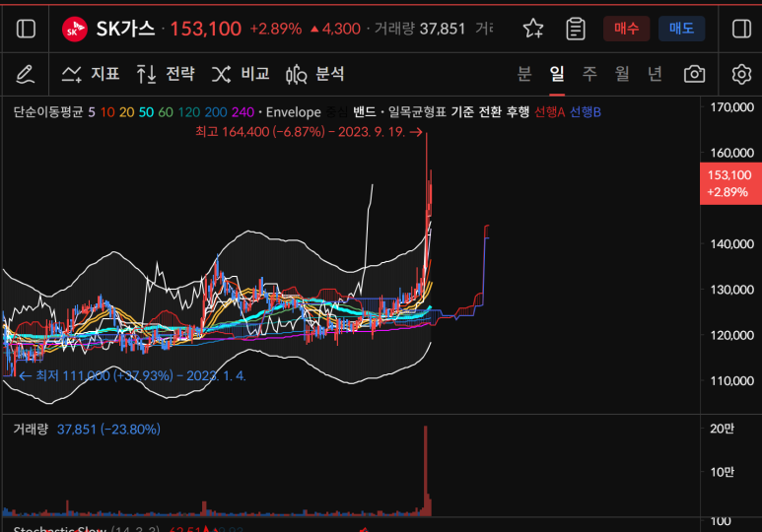This screenshot has height=532, width=762.
Task: Toggle the Ichimoku 전환 line
Action: coord(490,112)
